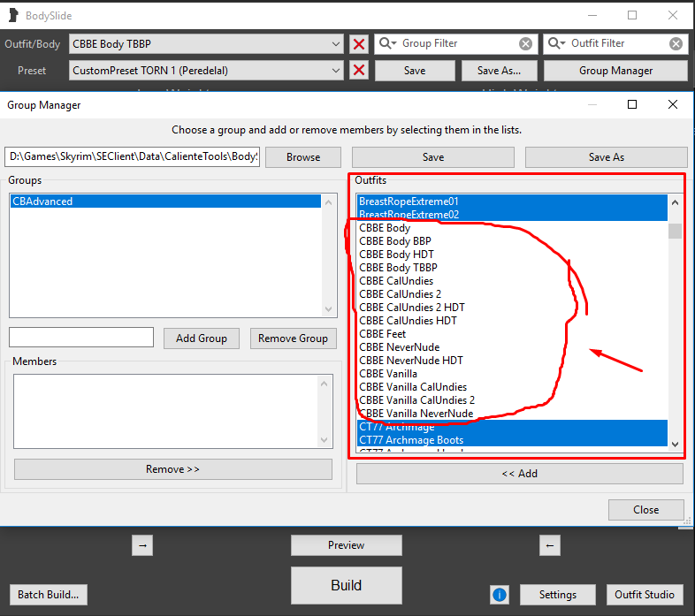Click the red X beside Outfit/Body dropdown
The height and width of the screenshot is (616, 695).
pyautogui.click(x=359, y=44)
